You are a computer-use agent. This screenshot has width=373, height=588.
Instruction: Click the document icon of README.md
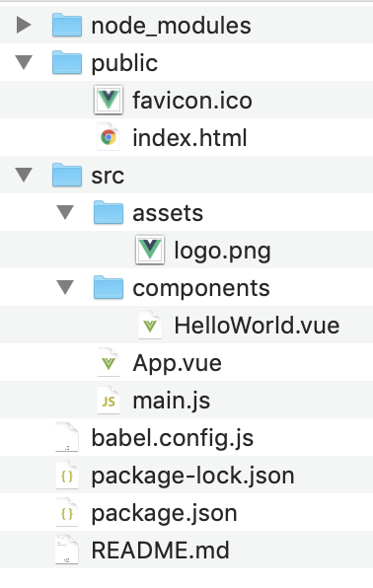67,550
